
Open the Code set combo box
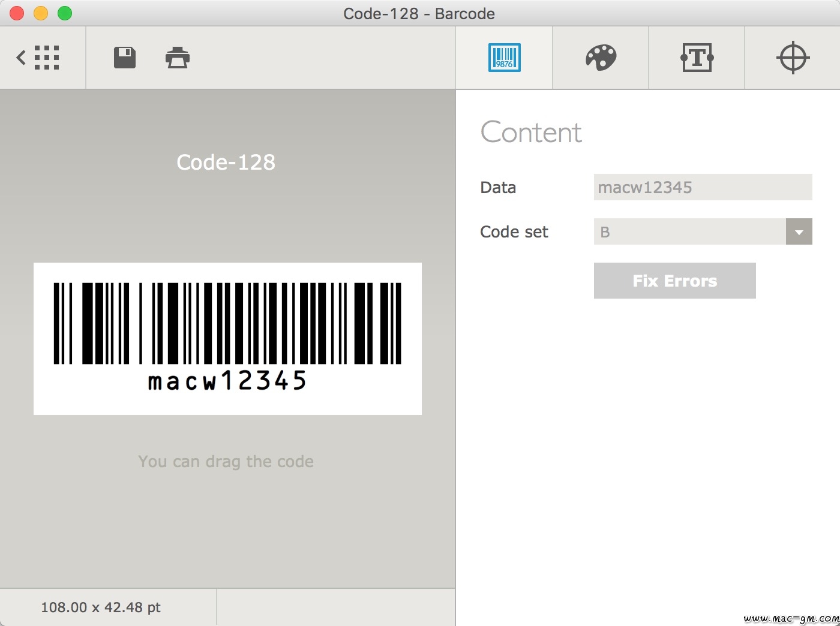click(x=703, y=231)
